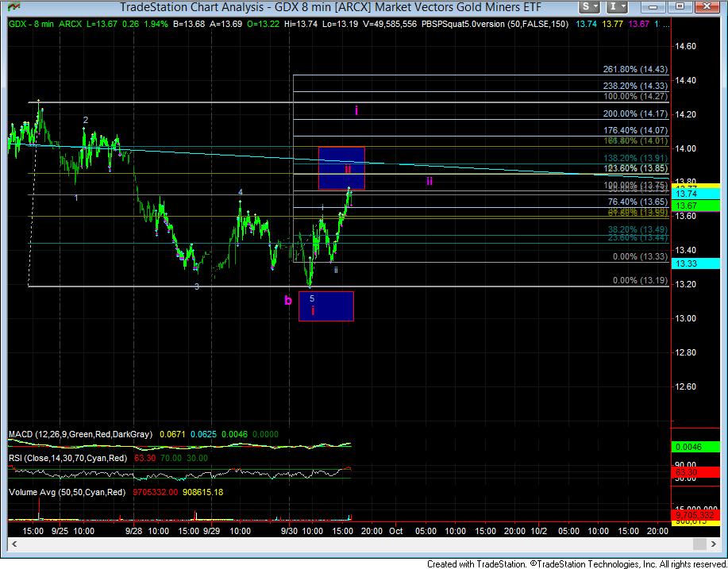Click the red 9,705,332 volume axis marker

(x=696, y=514)
